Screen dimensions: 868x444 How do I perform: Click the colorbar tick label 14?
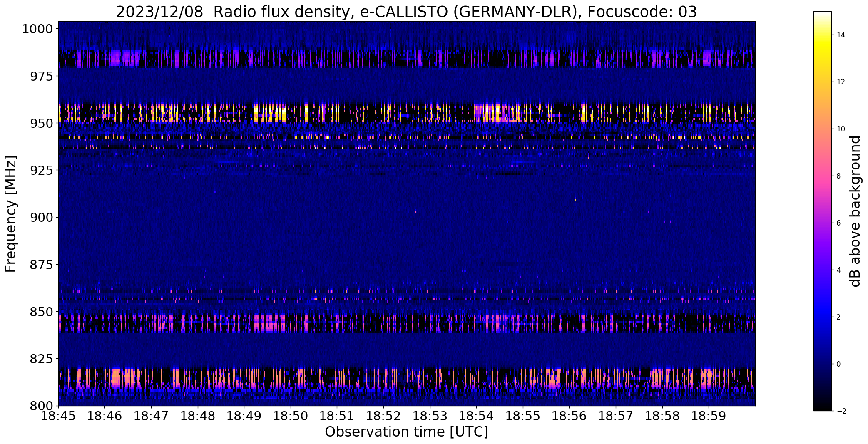pos(841,35)
